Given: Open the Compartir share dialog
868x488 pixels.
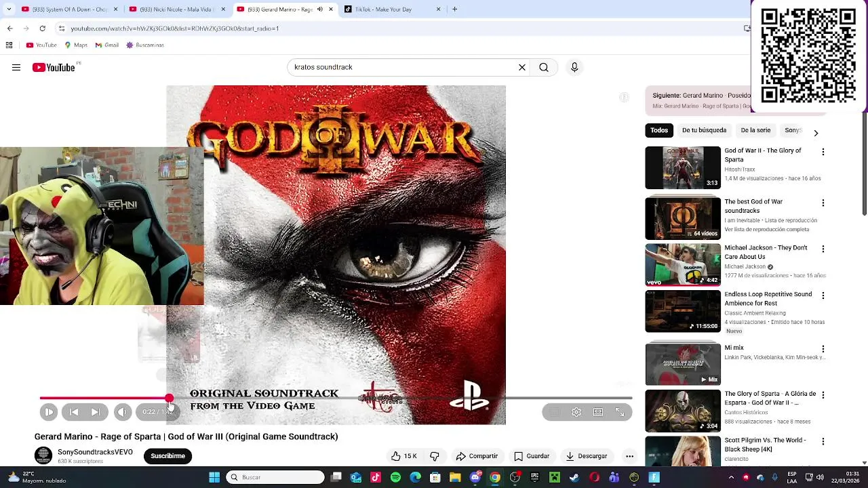Looking at the screenshot, I should [477, 456].
